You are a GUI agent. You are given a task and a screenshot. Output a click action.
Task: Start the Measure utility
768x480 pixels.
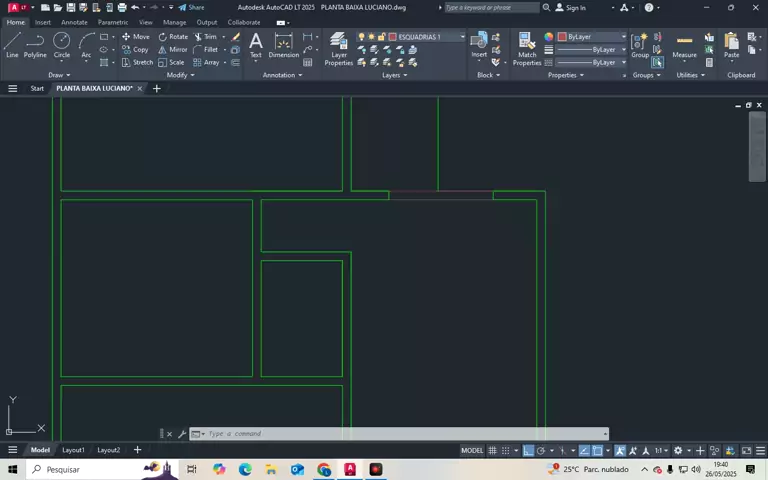point(684,44)
